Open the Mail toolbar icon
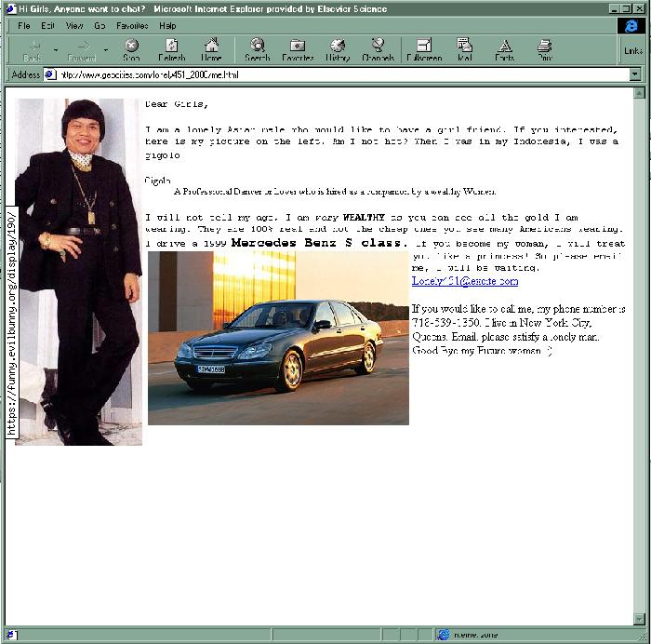Image resolution: width=651 pixels, height=644 pixels. [464, 50]
